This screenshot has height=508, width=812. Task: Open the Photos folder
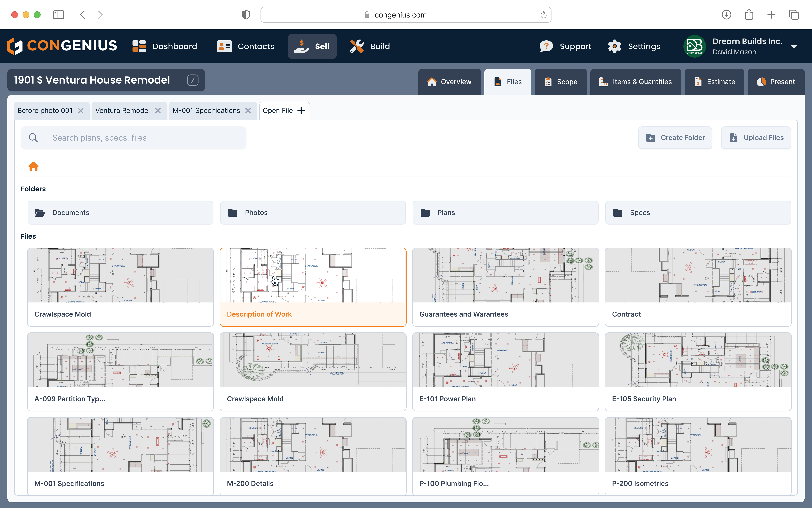(313, 213)
